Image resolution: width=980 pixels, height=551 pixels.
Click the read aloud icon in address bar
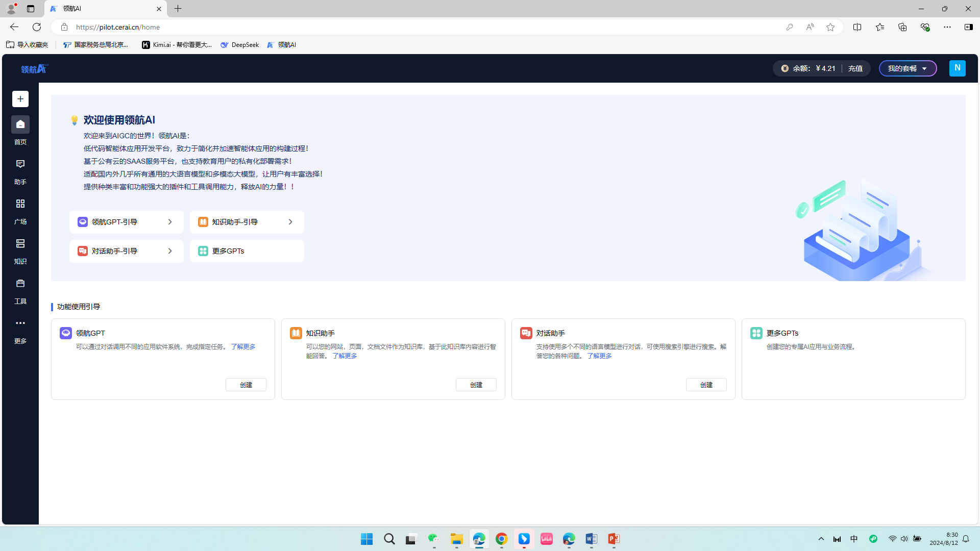[810, 27]
